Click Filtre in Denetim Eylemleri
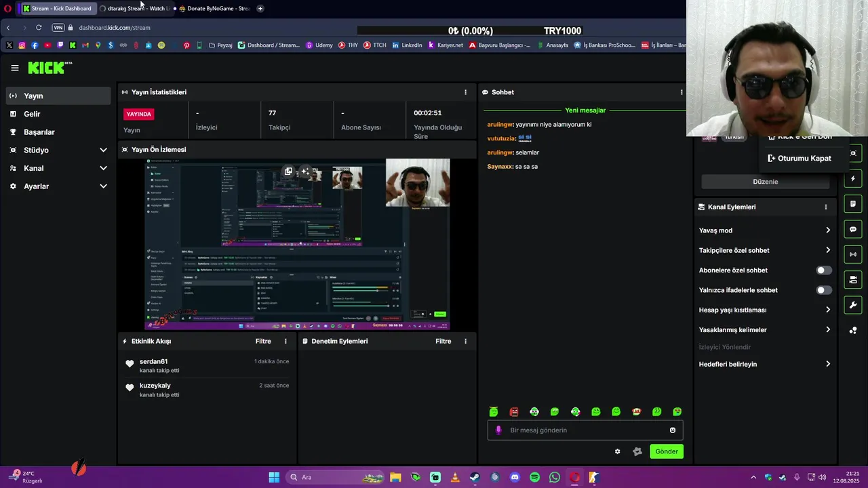The height and width of the screenshot is (488, 868). click(443, 341)
